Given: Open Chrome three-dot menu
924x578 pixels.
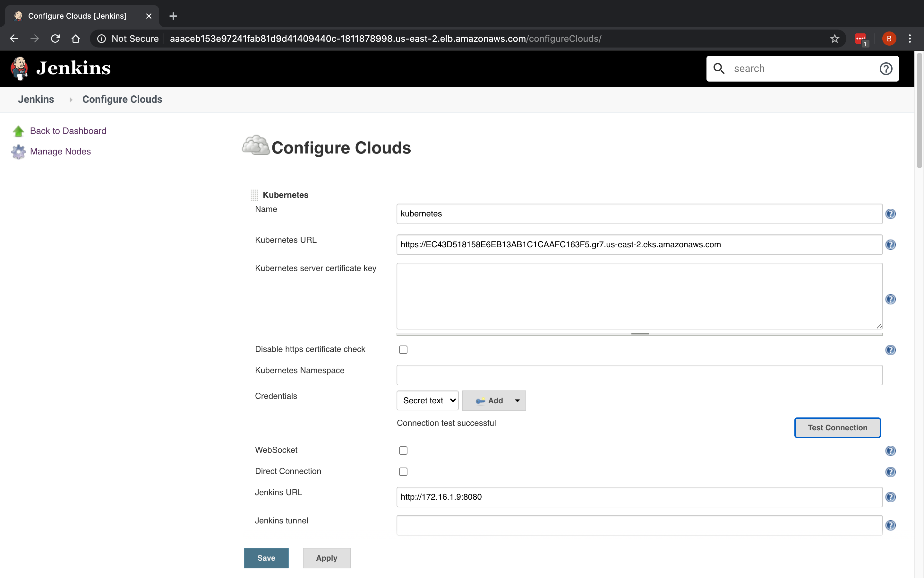Looking at the screenshot, I should [x=910, y=39].
